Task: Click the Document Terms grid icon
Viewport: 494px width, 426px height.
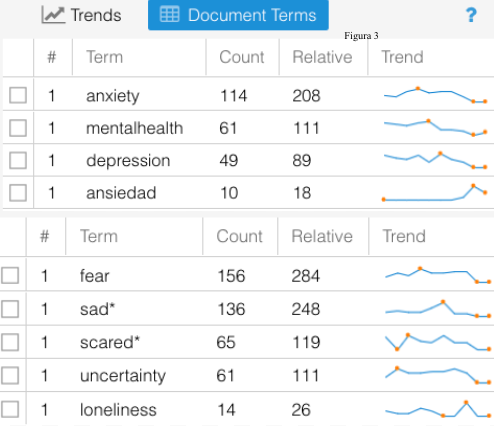Action: point(170,14)
